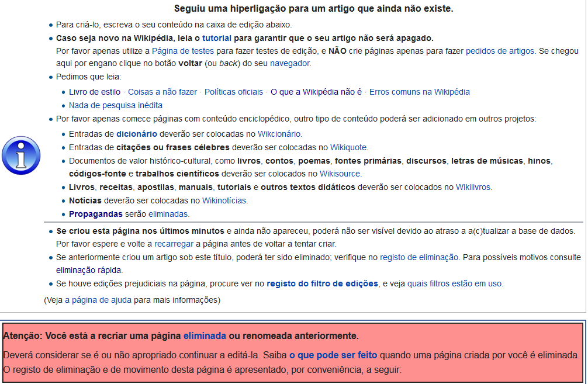Open O que a Wikipédia não é
Image resolution: width=588 pixels, height=384 pixels.
316,92
